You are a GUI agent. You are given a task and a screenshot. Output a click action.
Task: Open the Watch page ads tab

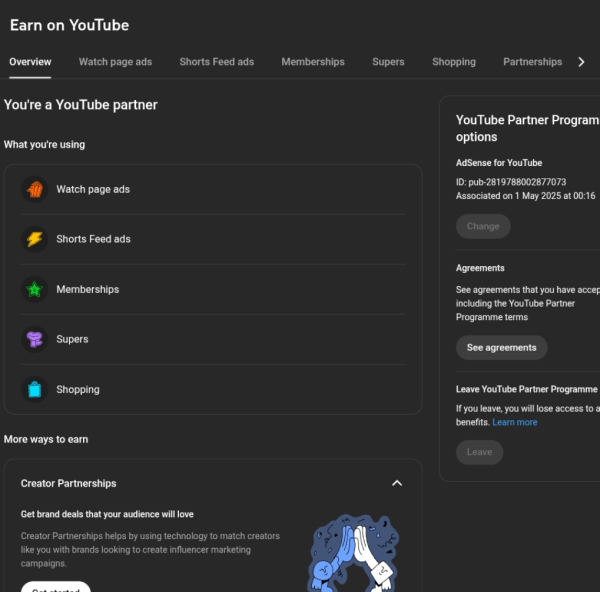[x=115, y=62]
